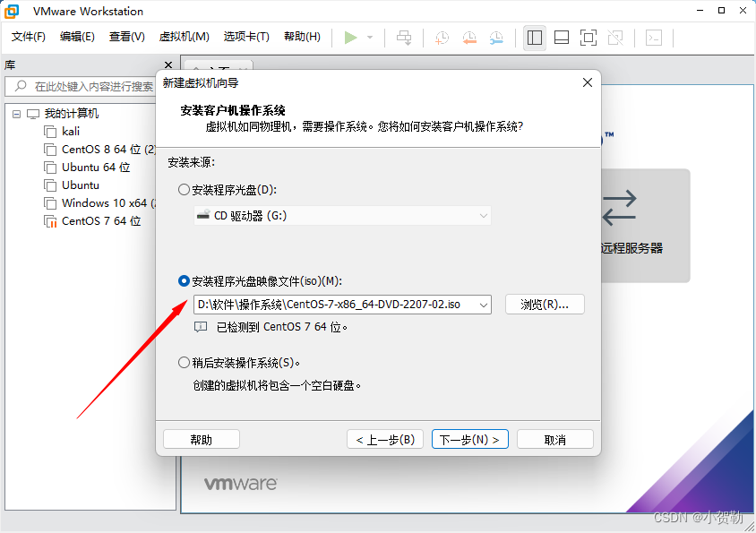756x533 pixels.
Task: Select kali in the library tree
Action: (x=71, y=131)
